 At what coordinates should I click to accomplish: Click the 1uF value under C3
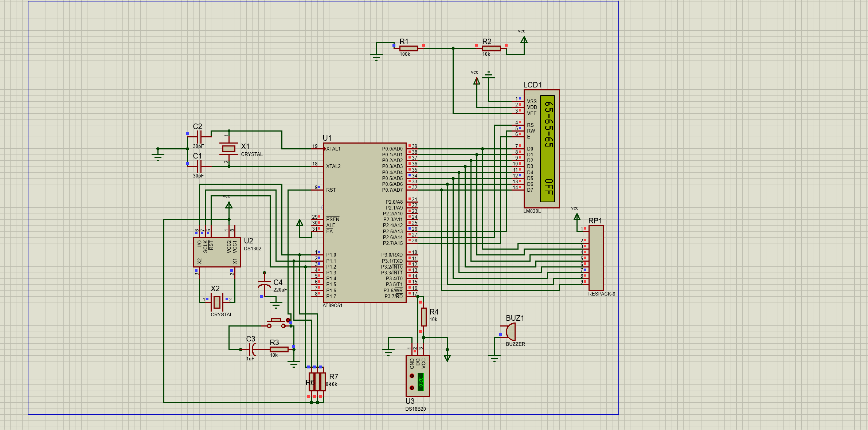(x=250, y=359)
